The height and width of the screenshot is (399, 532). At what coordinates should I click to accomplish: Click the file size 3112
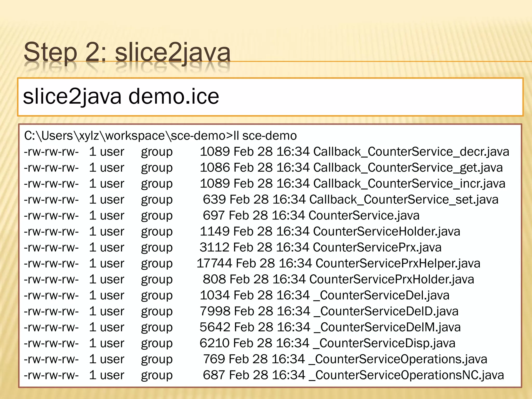215,248
